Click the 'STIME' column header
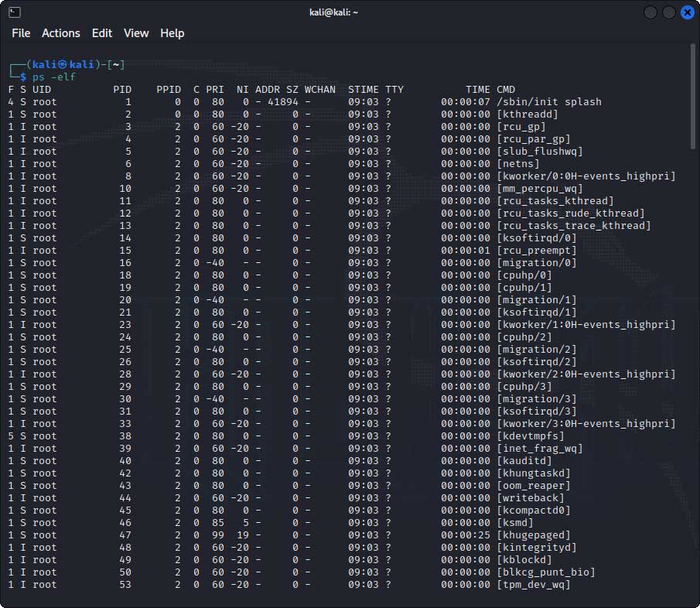 364,90
